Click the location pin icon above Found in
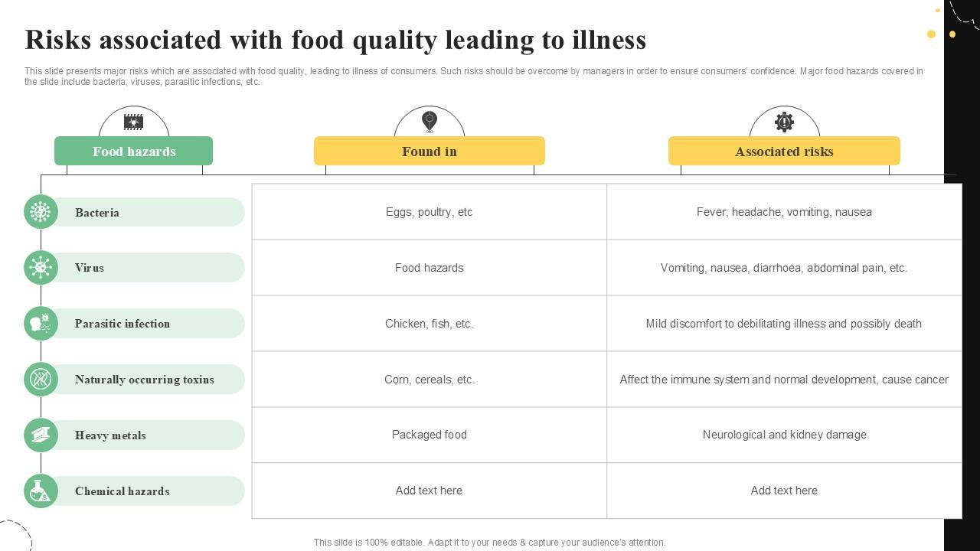Viewport: 980px width, 551px height. coord(430,122)
